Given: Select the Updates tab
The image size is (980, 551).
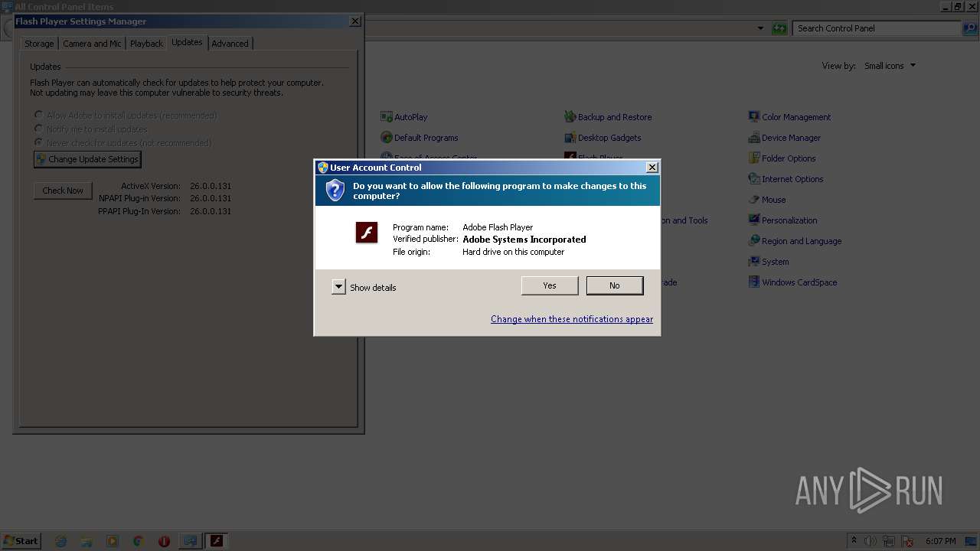Looking at the screenshot, I should (x=187, y=42).
